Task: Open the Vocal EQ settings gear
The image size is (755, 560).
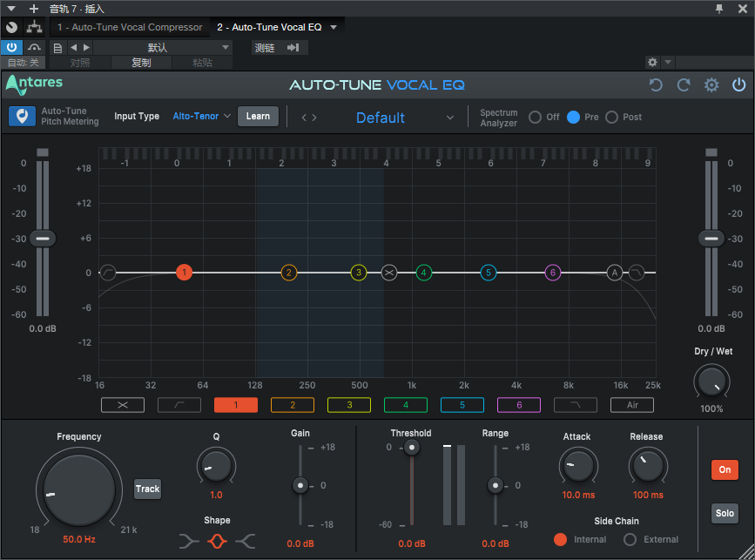Action: [711, 85]
